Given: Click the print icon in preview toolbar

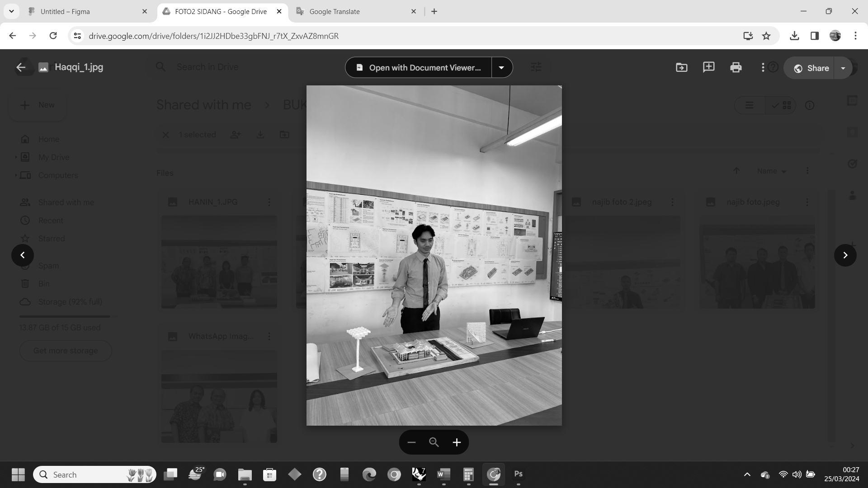Looking at the screenshot, I should pyautogui.click(x=736, y=68).
